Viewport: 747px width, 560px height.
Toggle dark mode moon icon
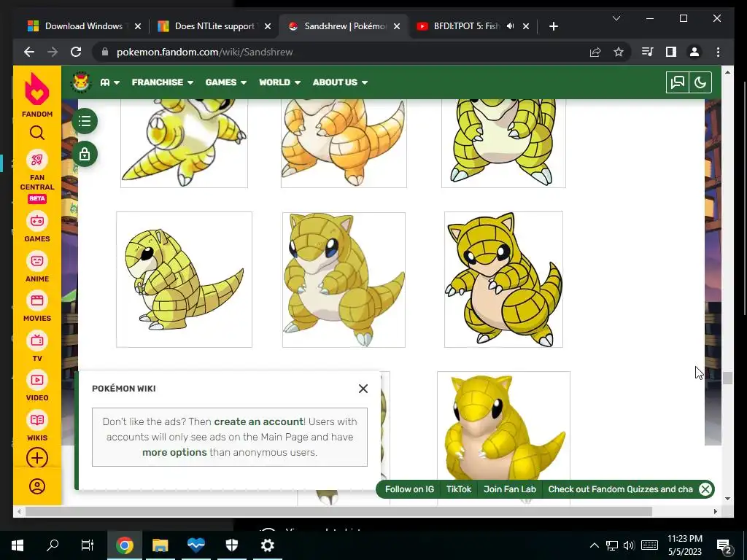pos(700,82)
